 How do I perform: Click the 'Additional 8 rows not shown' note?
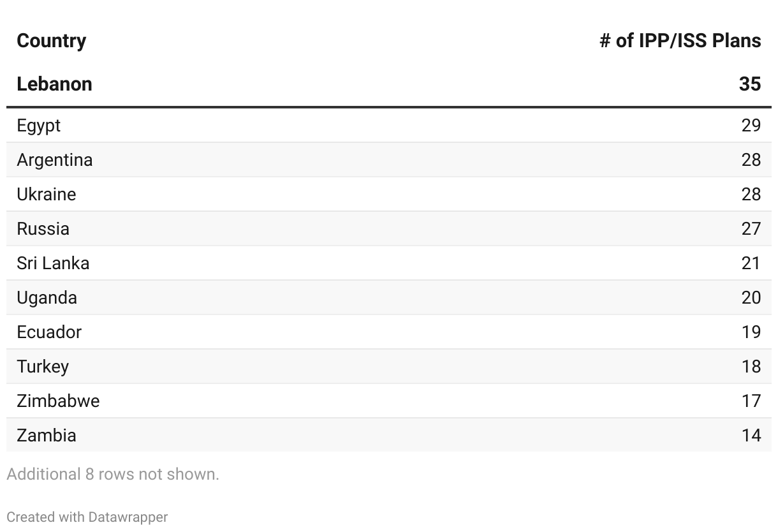click(113, 474)
